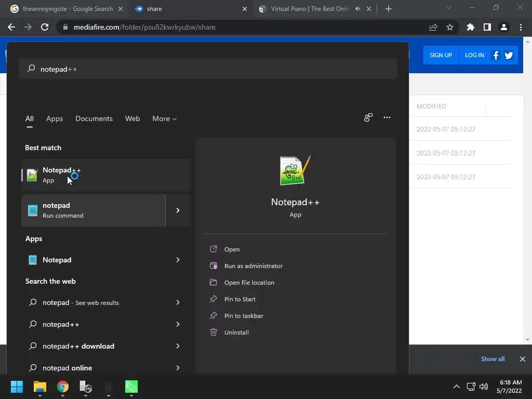This screenshot has width=532, height=399.
Task: Sort by the MODIFIED column header
Action: click(431, 106)
